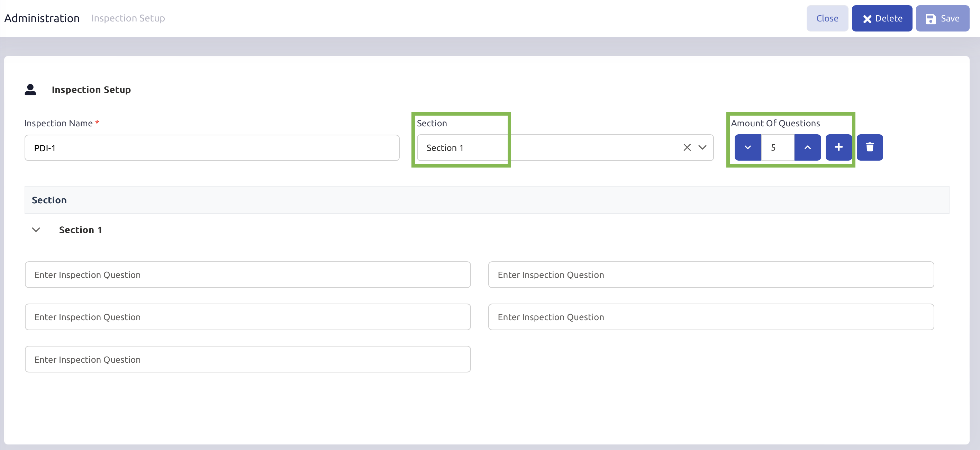Decrease the amount of questions using down arrow
The height and width of the screenshot is (450, 980).
747,147
